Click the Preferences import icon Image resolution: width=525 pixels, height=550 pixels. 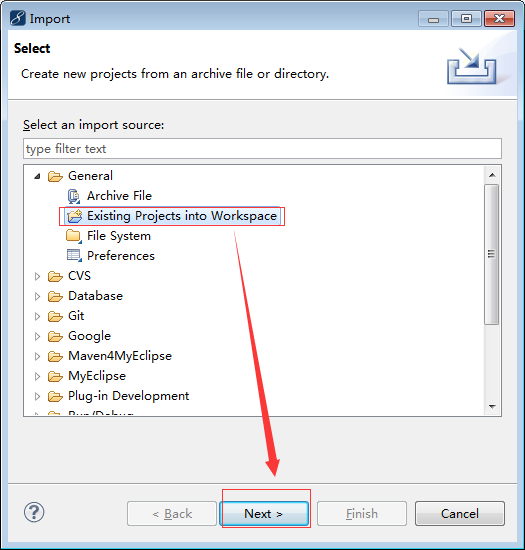pos(74,256)
